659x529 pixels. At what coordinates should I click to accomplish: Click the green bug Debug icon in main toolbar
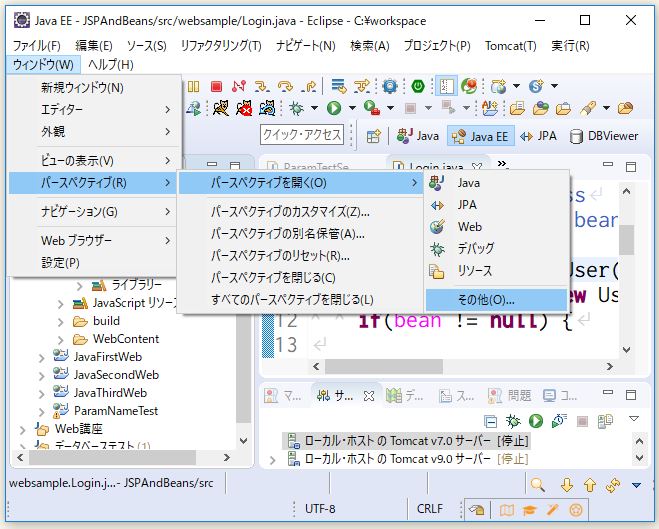[296, 108]
